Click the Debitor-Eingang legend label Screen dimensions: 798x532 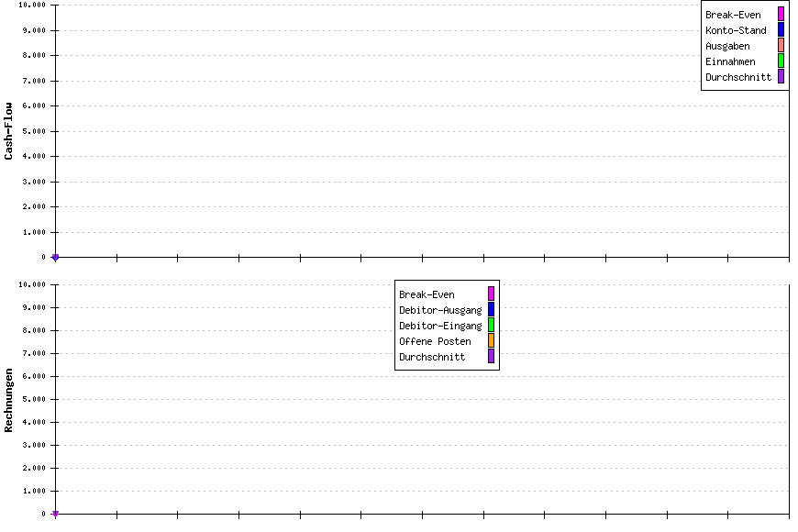point(440,326)
